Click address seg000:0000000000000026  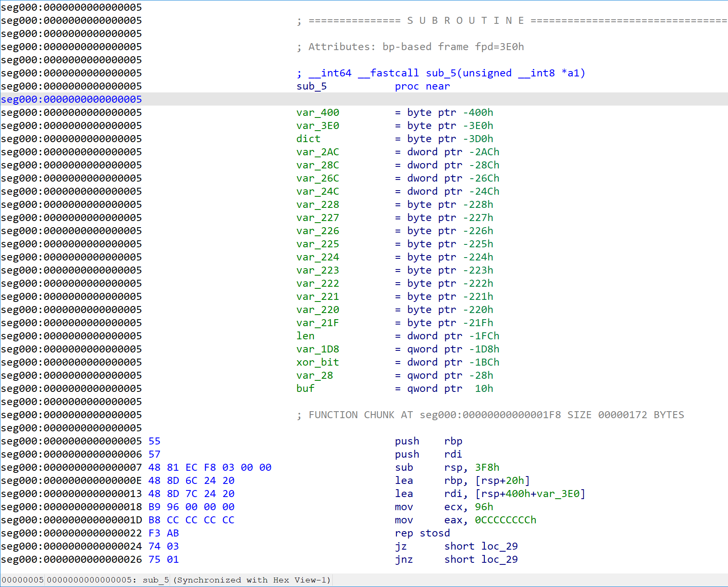(71, 559)
